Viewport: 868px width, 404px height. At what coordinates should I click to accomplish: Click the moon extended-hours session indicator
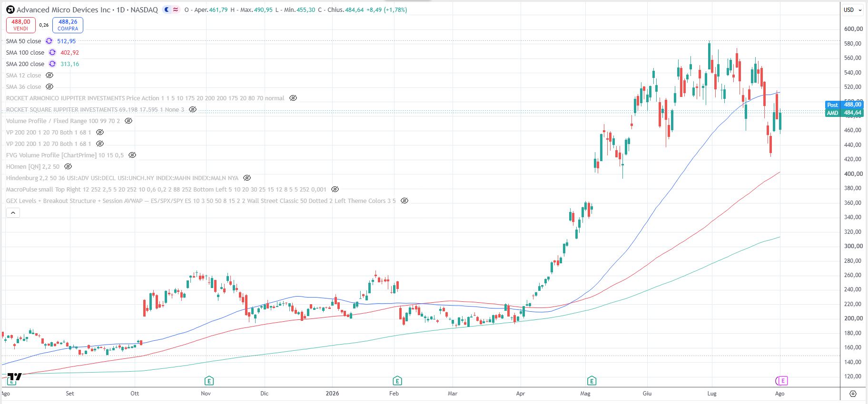point(166,10)
